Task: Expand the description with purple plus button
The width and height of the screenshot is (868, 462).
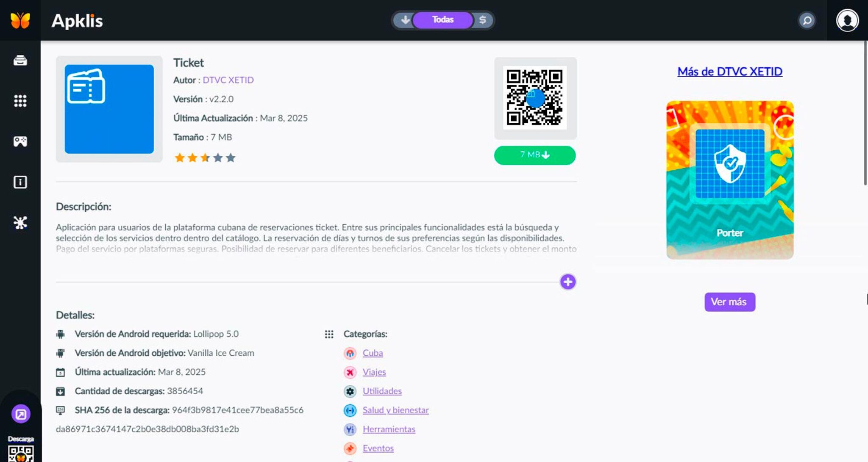Action: 568,282
